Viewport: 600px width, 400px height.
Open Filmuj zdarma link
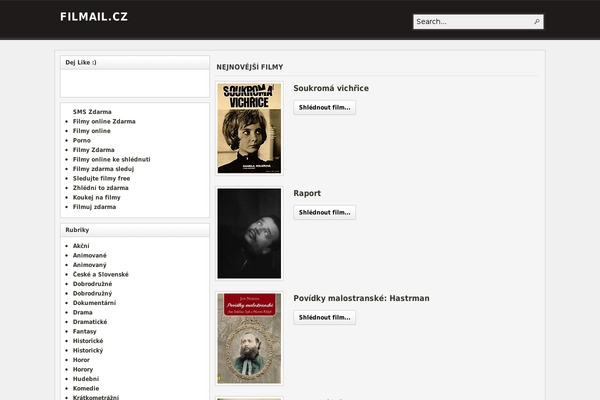pos(94,207)
